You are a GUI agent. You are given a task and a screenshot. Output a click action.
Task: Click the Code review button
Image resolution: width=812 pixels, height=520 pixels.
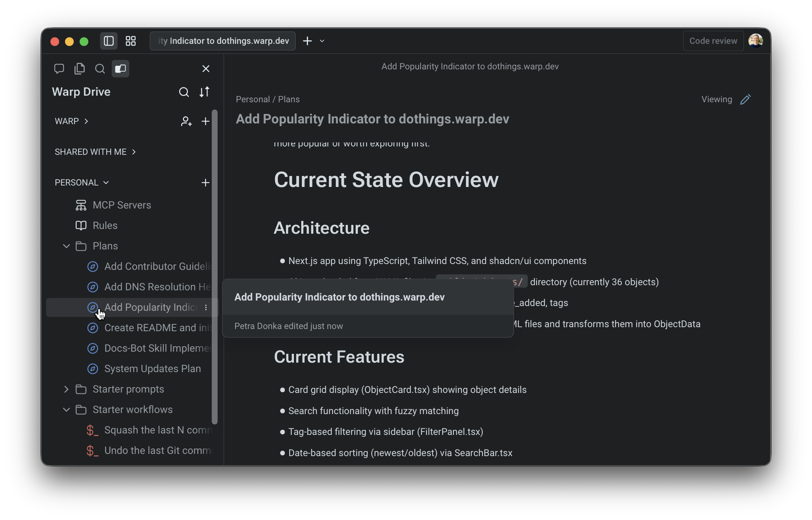(x=713, y=41)
